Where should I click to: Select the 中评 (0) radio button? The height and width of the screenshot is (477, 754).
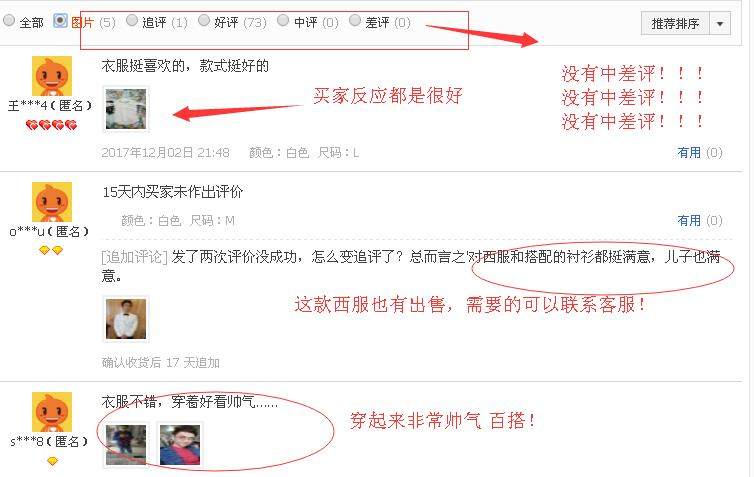283,20
